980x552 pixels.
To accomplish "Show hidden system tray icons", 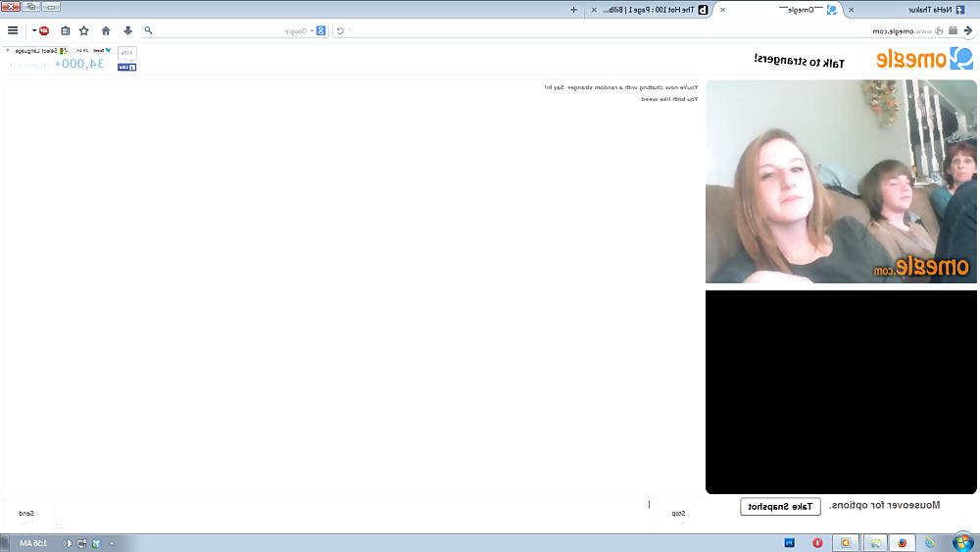I will coord(112,543).
